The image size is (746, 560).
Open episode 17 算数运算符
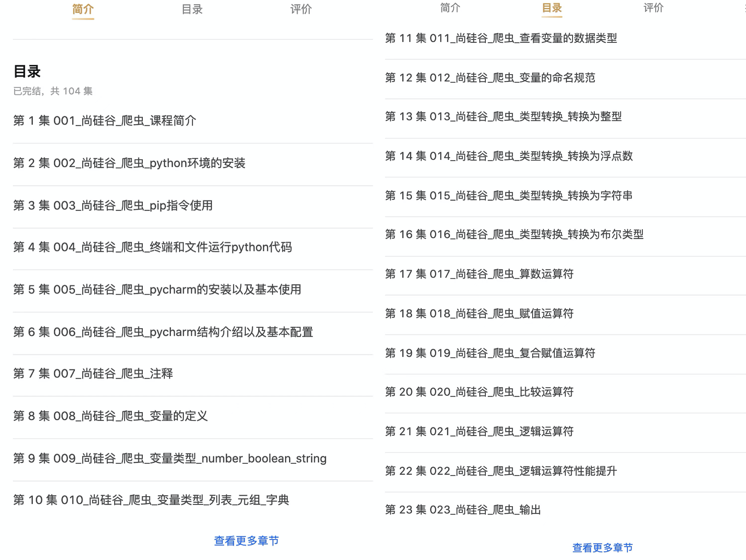click(479, 274)
